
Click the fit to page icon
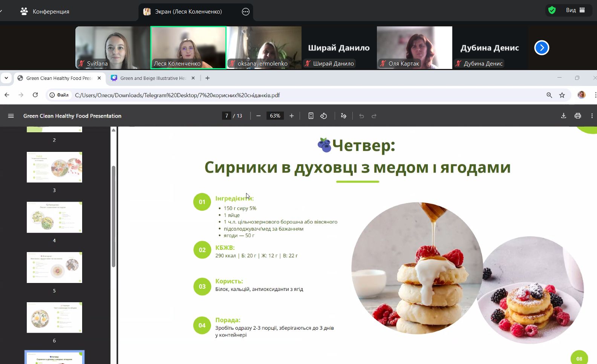point(311,116)
